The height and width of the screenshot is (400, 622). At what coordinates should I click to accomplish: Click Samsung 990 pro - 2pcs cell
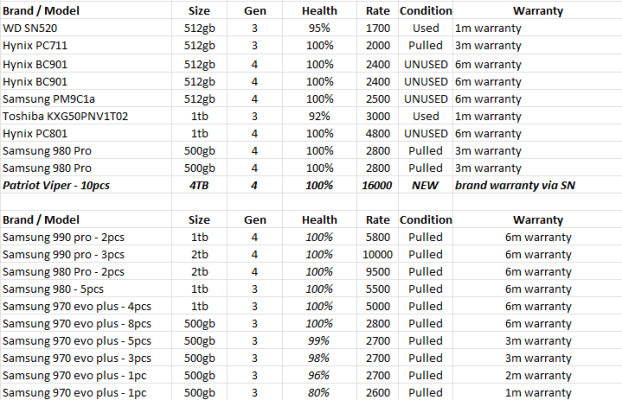click(x=86, y=237)
